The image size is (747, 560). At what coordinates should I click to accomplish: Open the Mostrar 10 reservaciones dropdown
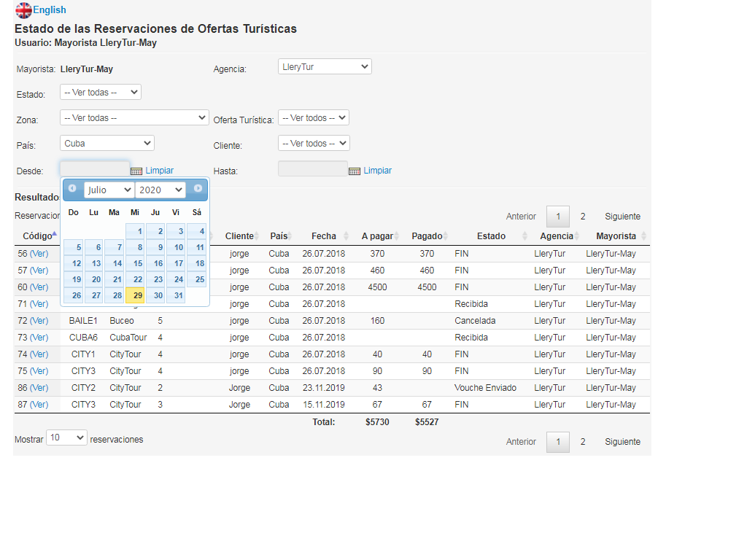pos(66,437)
